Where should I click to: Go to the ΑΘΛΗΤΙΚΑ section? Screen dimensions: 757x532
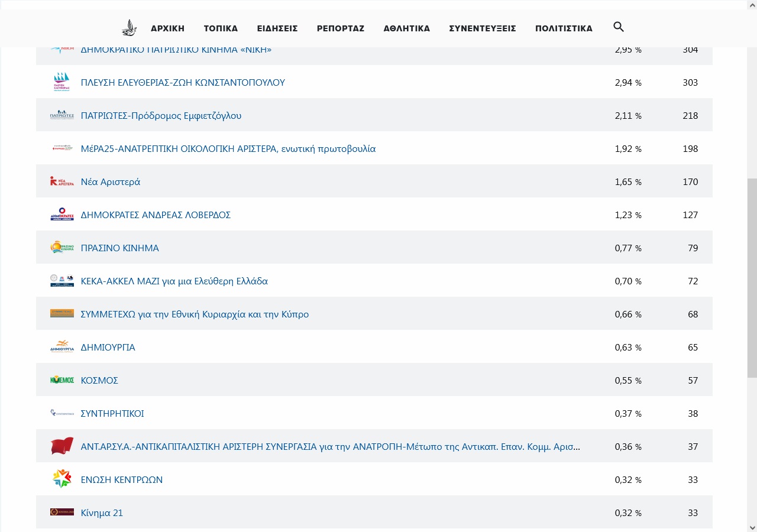(406, 28)
